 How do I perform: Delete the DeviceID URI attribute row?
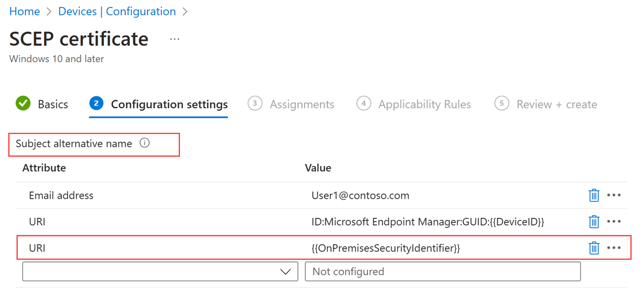pyautogui.click(x=594, y=221)
